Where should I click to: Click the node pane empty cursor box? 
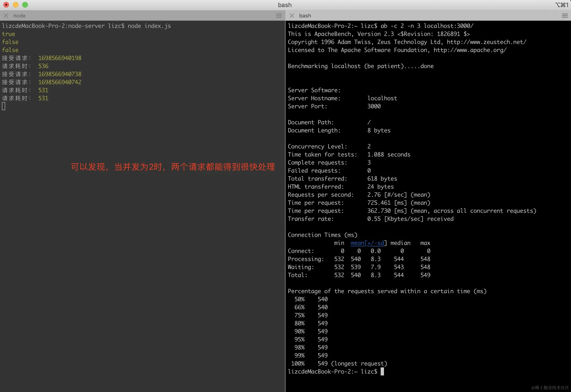(4, 106)
